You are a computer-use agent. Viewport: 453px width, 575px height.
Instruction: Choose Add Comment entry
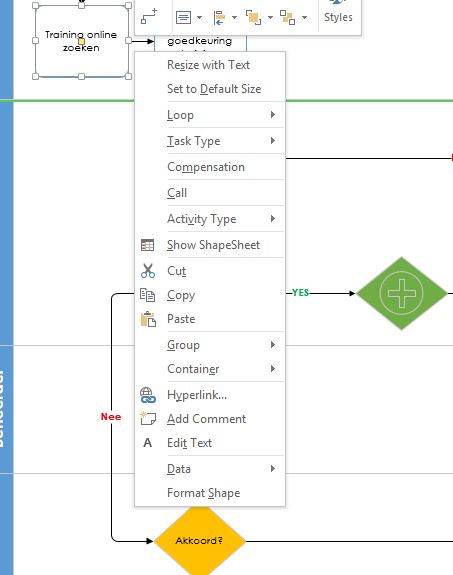coord(210,419)
